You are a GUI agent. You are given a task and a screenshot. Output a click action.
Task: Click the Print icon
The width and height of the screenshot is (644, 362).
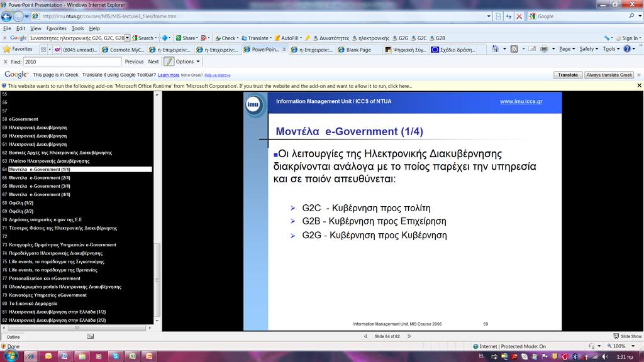pos(544,49)
